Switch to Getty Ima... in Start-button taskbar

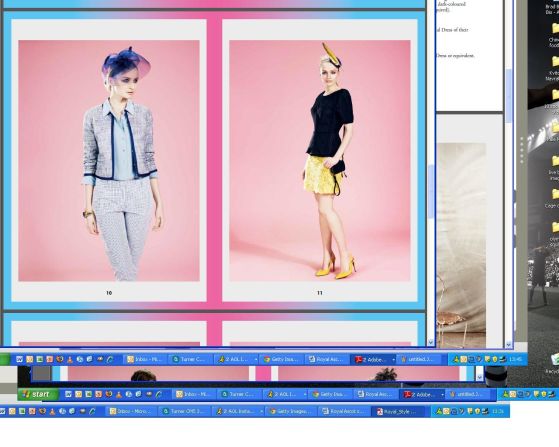(330, 394)
